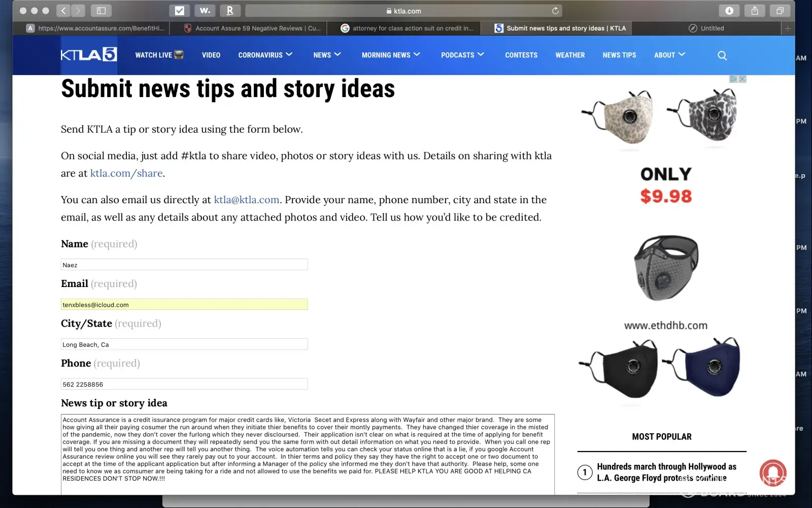Open the 'W.' extension button
The height and width of the screenshot is (508, 812).
click(205, 11)
